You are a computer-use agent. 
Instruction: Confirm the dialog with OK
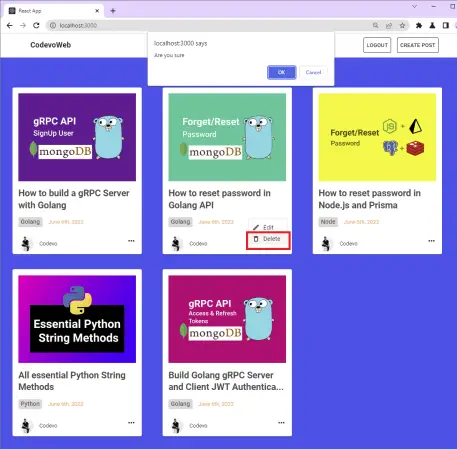tap(281, 72)
